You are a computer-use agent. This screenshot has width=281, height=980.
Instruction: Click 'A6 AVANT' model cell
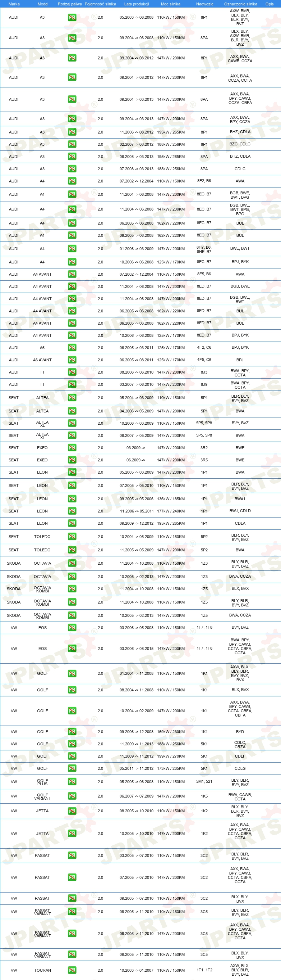coord(42,360)
